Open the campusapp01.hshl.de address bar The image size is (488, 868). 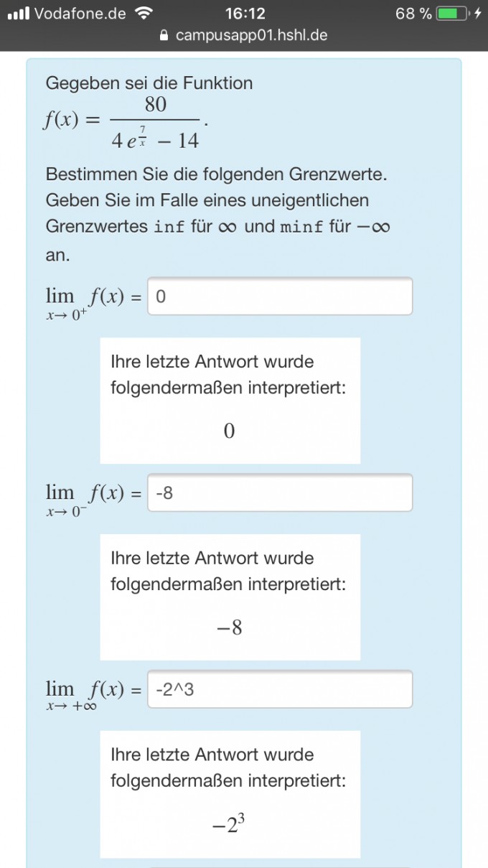point(244,34)
